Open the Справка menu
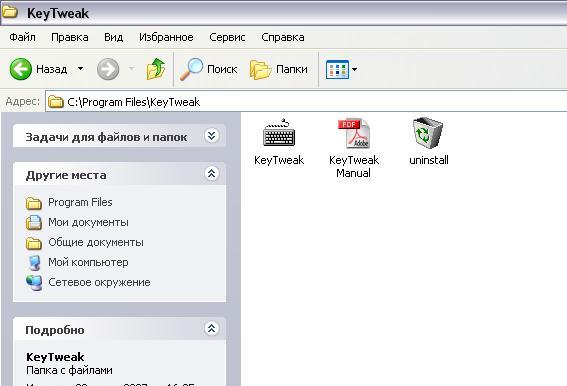 283,37
